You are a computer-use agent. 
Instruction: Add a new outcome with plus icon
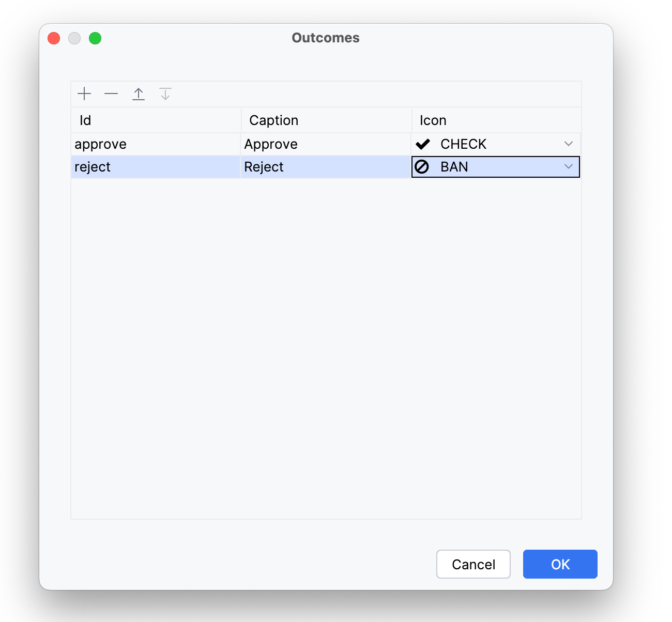pos(84,94)
